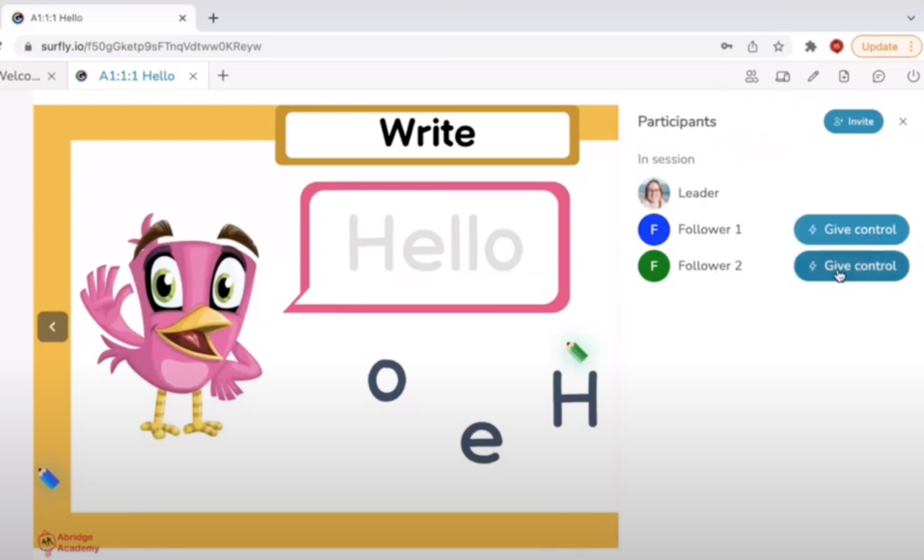Viewport: 924px width, 560px height.
Task: Click the In session label
Action: coord(666,159)
